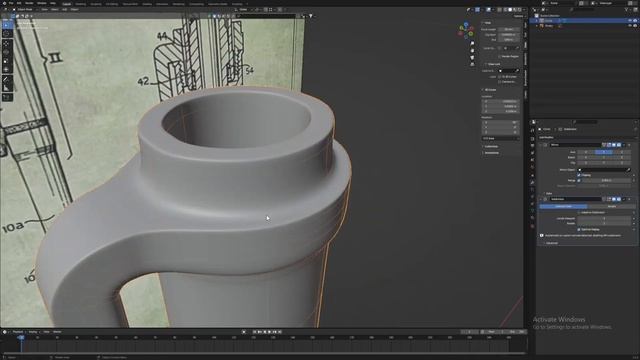Select Simple subdivision type

click(611, 207)
